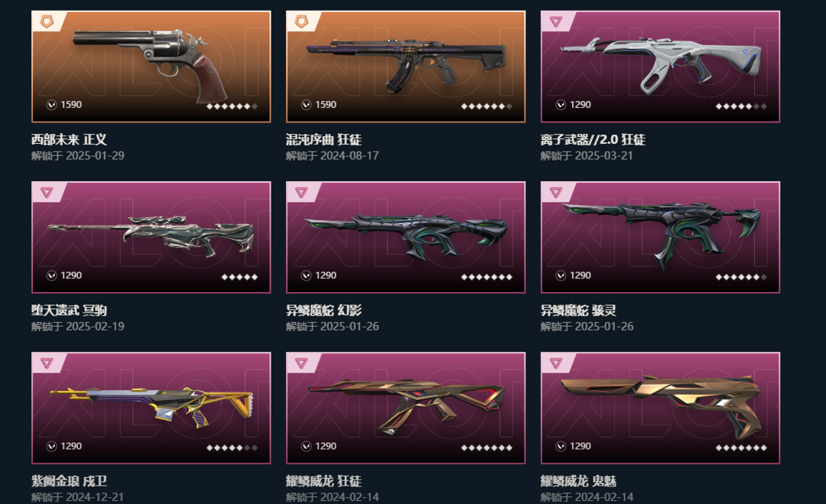Click the tier badge on 紫阙金琅 戍卫 card
The height and width of the screenshot is (504, 826).
(47, 363)
